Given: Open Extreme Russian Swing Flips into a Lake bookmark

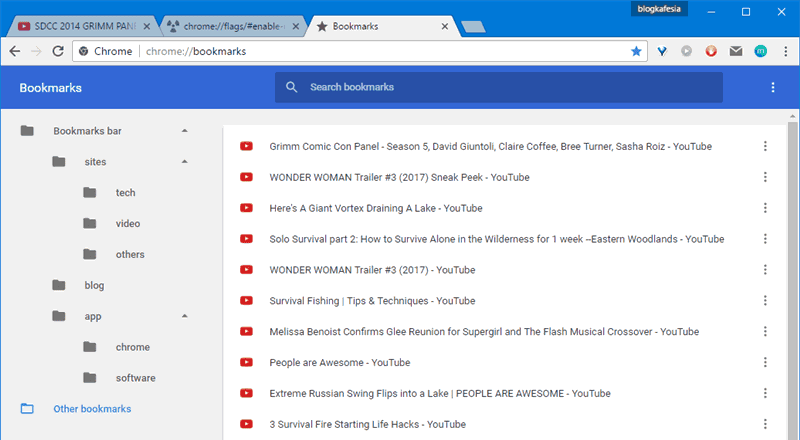Looking at the screenshot, I should (440, 394).
